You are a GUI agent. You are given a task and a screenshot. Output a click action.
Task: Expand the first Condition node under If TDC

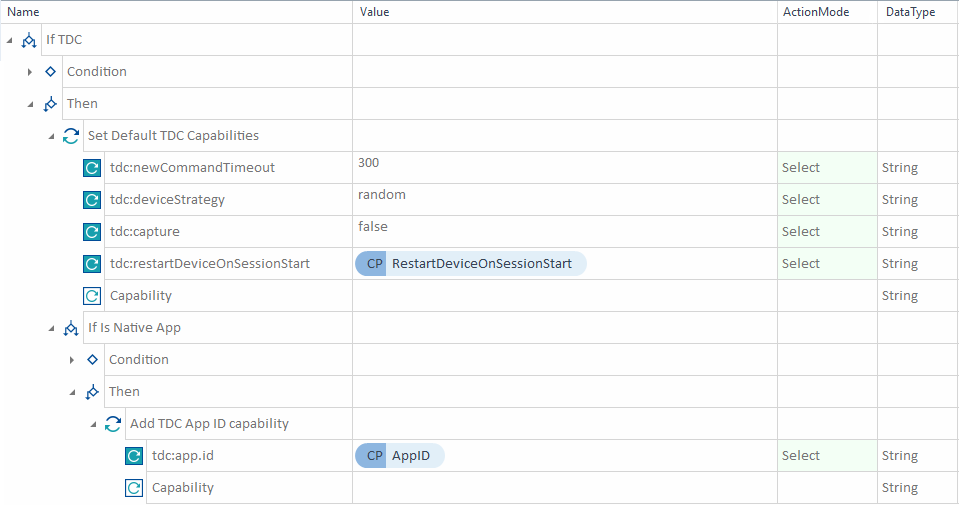tap(30, 72)
